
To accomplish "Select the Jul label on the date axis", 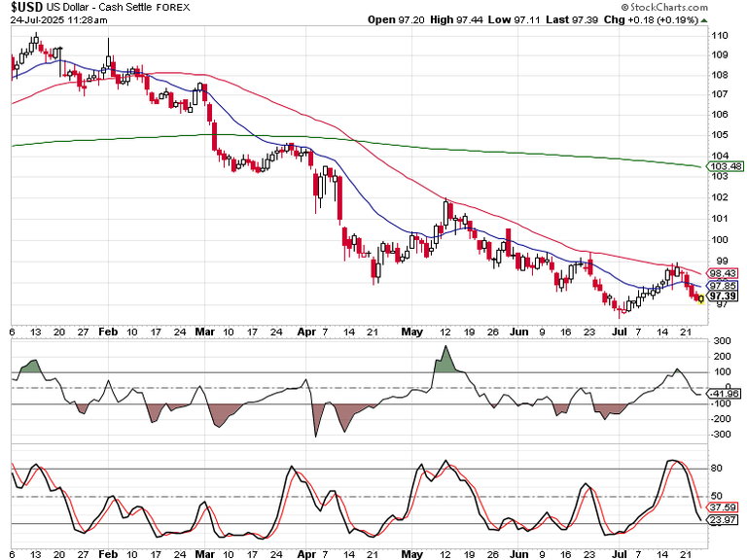I will [618, 331].
